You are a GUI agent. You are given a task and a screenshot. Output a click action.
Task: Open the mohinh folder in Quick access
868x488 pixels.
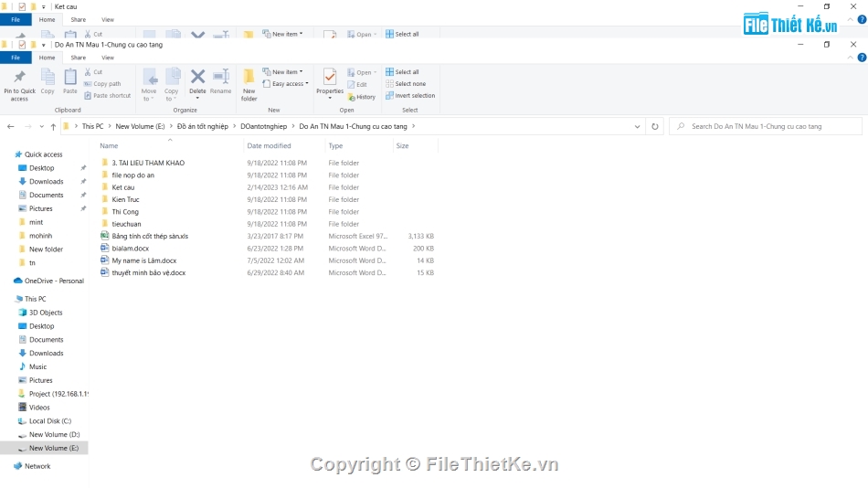tap(40, 236)
